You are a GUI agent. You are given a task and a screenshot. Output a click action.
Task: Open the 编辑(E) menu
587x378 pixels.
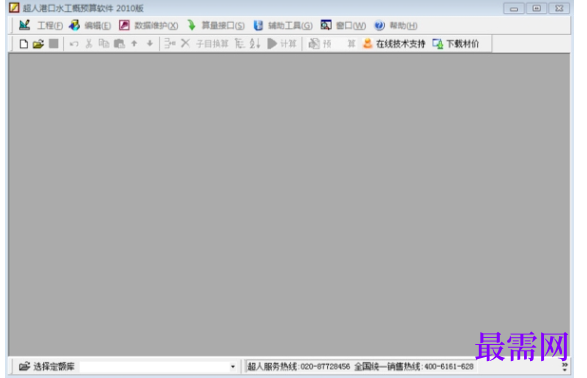point(97,25)
